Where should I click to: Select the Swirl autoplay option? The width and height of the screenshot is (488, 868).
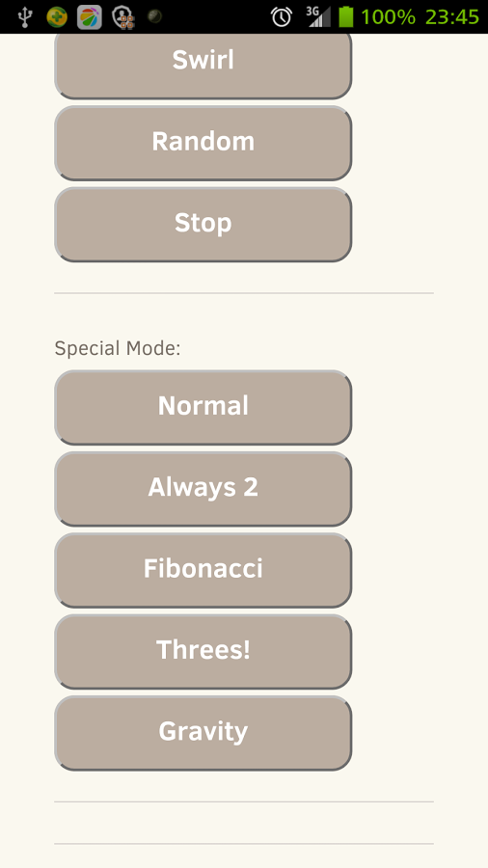(x=203, y=65)
